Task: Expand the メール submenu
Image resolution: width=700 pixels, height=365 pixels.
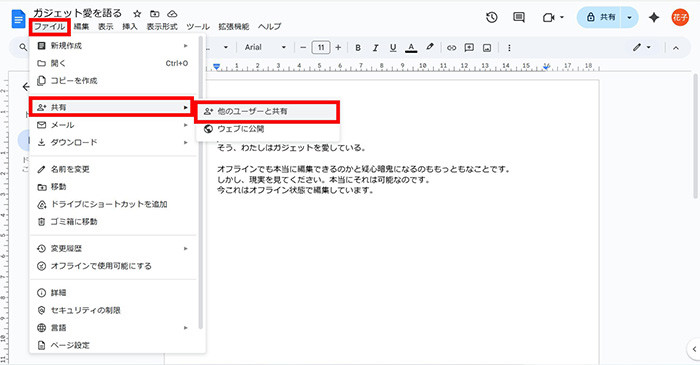Action: tap(113, 125)
